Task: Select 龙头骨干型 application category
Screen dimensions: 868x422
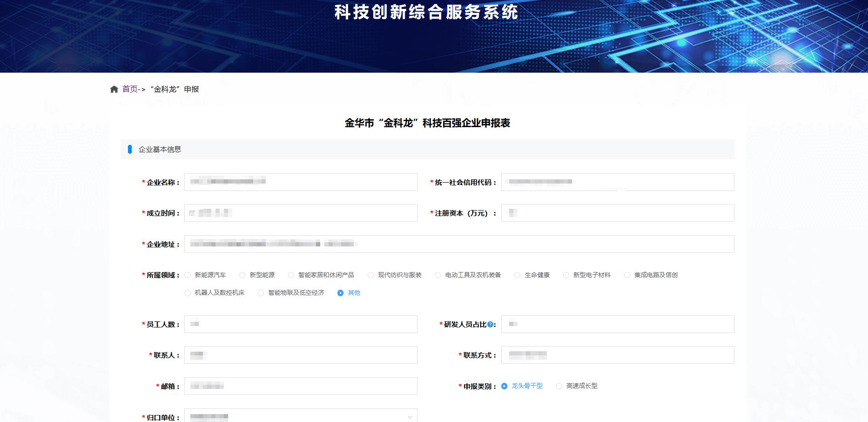Action: (x=505, y=386)
